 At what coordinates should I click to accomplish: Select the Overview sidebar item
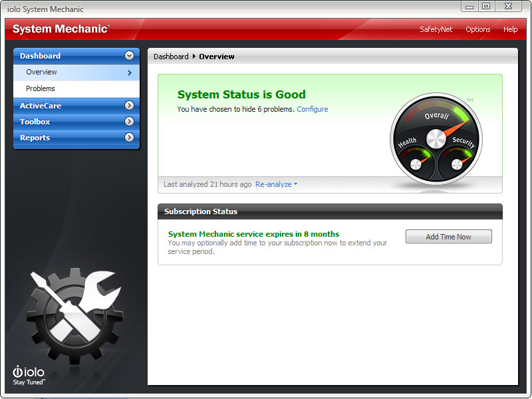(76, 72)
